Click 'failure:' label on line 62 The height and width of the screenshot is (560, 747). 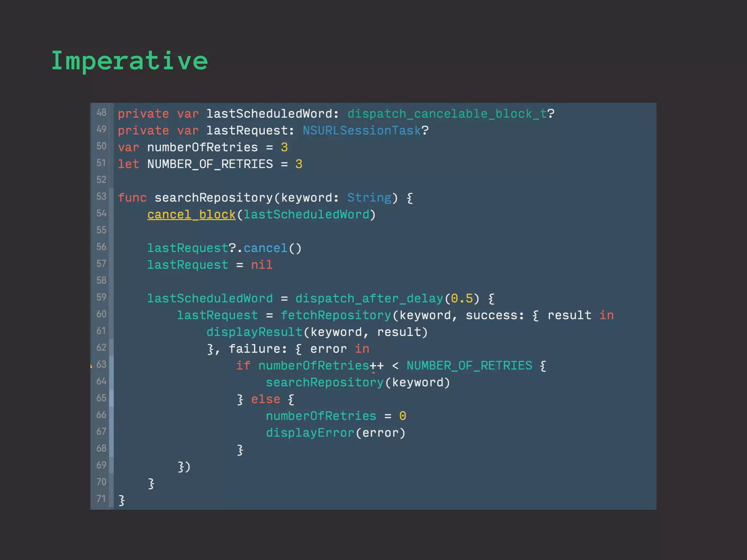coord(258,349)
